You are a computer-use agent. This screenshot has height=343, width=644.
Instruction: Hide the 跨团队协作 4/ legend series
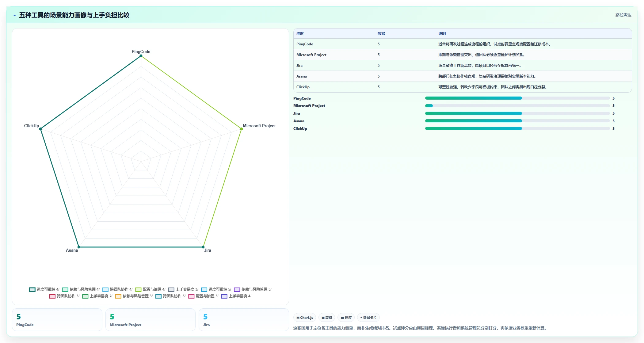tap(117, 289)
